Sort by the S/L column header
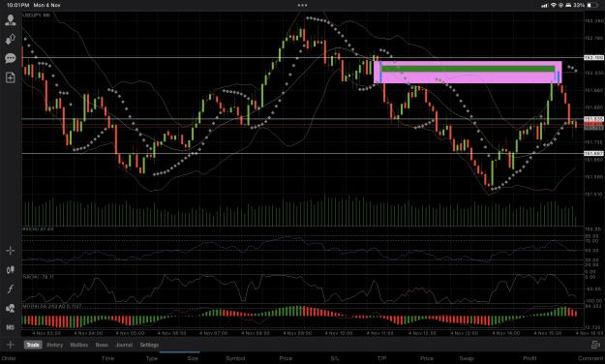605x364 pixels. point(335,358)
